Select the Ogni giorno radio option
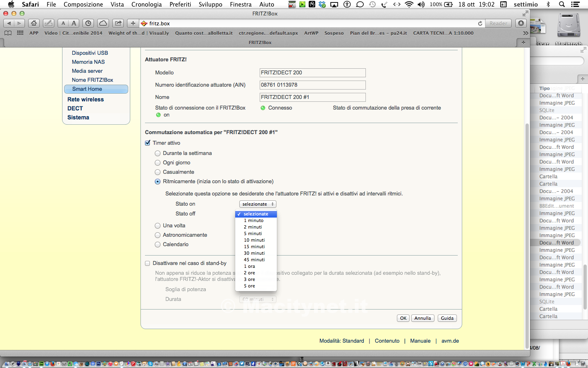Screen dimensions: 588x368 click(158, 163)
